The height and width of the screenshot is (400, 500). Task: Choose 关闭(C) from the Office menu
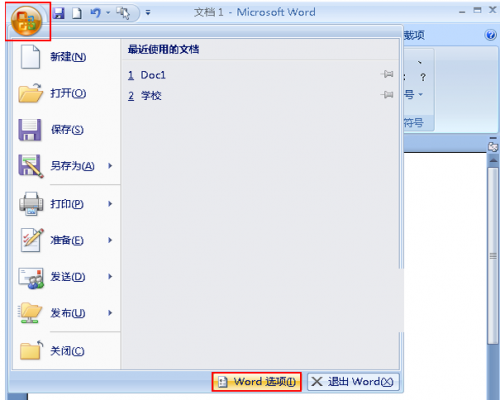pyautogui.click(x=67, y=351)
